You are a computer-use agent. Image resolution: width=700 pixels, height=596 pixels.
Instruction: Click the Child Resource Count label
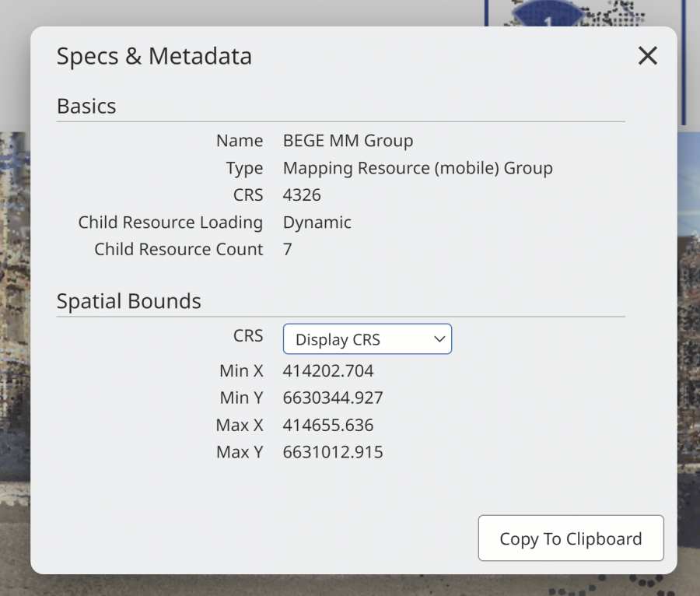point(179,249)
